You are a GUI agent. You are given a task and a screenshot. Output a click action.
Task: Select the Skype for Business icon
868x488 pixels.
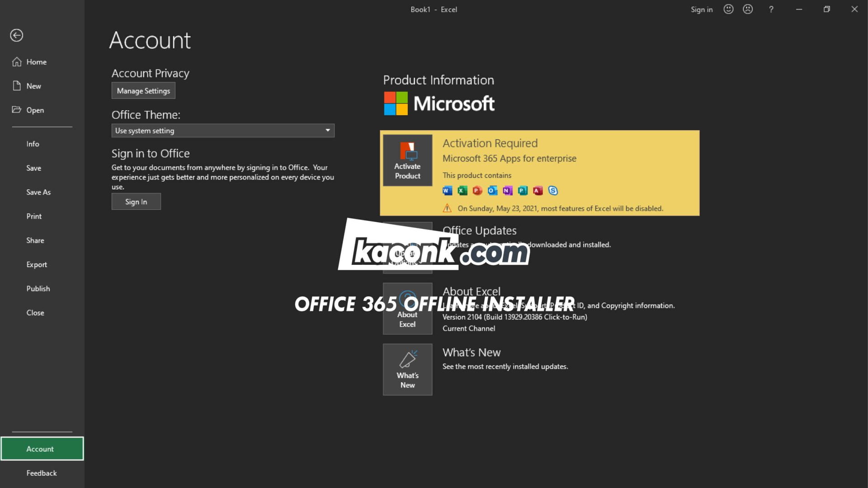pyautogui.click(x=552, y=191)
